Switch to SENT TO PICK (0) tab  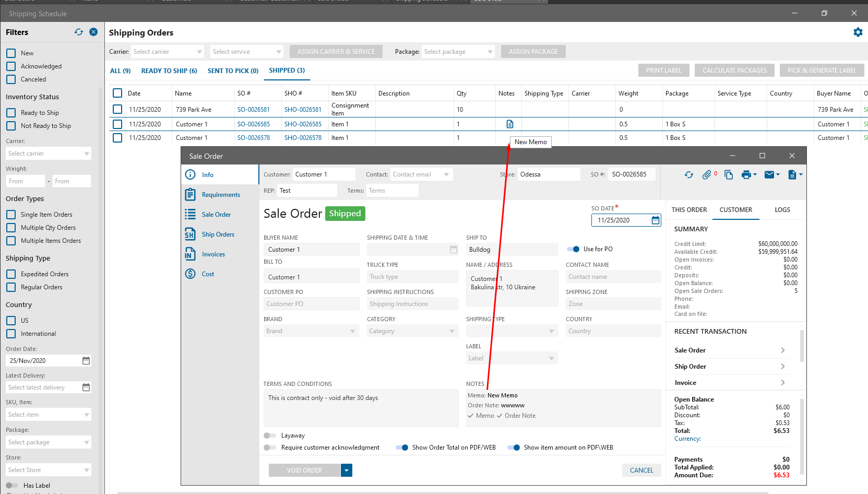[233, 71]
